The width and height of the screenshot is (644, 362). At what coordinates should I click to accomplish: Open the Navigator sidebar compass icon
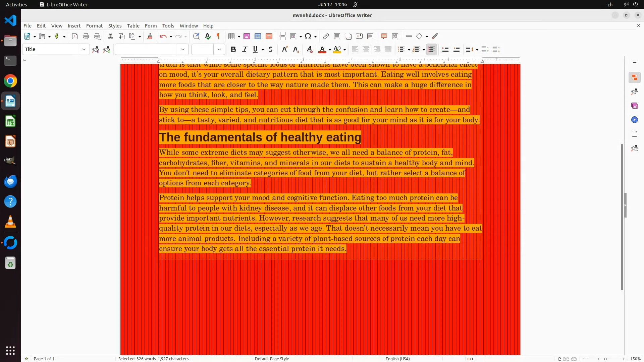(x=634, y=120)
